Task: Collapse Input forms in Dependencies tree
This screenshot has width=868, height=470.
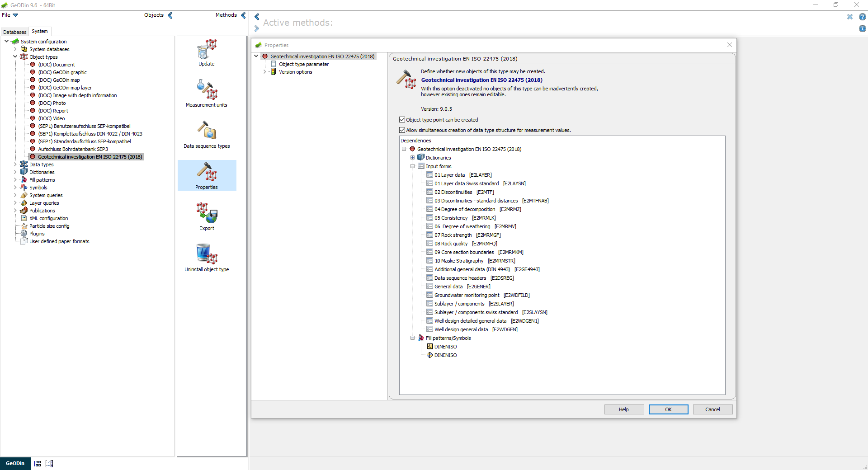Action: tap(412, 166)
